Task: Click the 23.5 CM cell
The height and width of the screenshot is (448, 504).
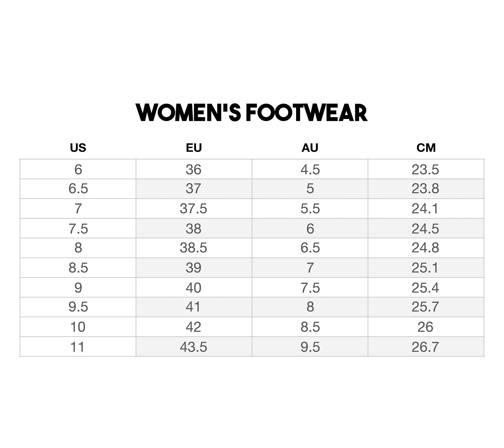Action: [426, 169]
